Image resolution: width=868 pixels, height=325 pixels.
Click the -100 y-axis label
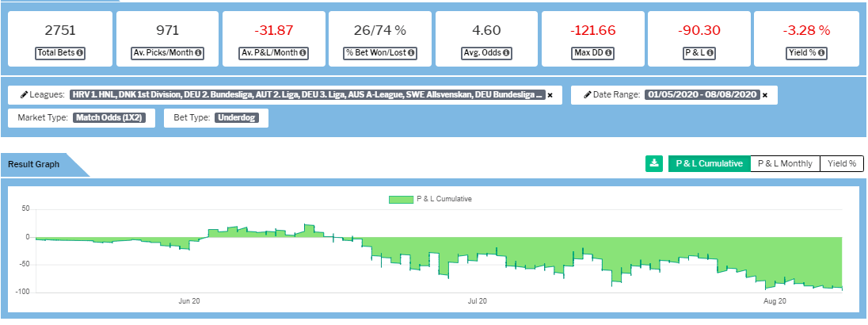pos(23,292)
